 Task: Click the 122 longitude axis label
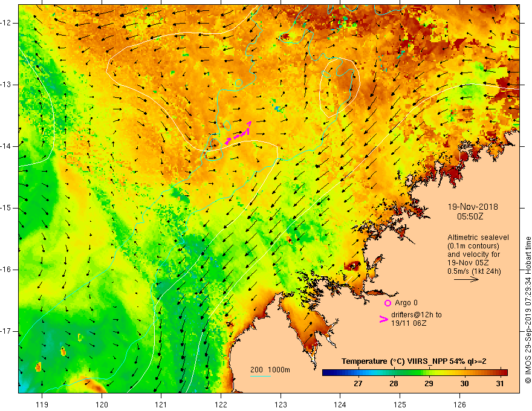click(x=221, y=404)
